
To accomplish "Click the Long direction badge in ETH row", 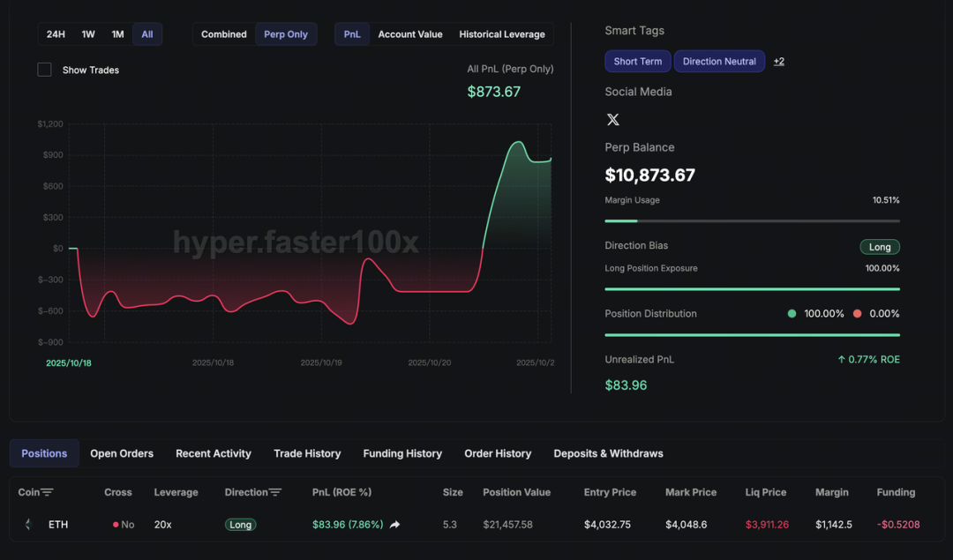I will (x=240, y=525).
